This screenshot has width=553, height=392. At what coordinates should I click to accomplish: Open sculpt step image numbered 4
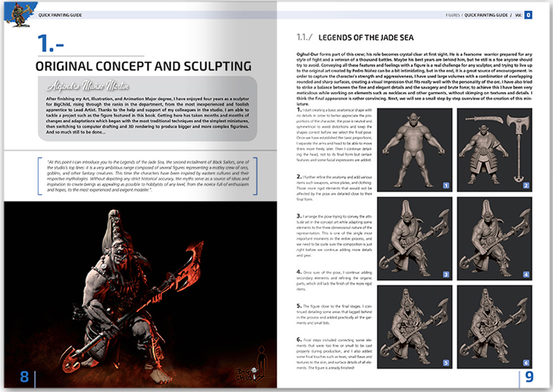click(494, 239)
